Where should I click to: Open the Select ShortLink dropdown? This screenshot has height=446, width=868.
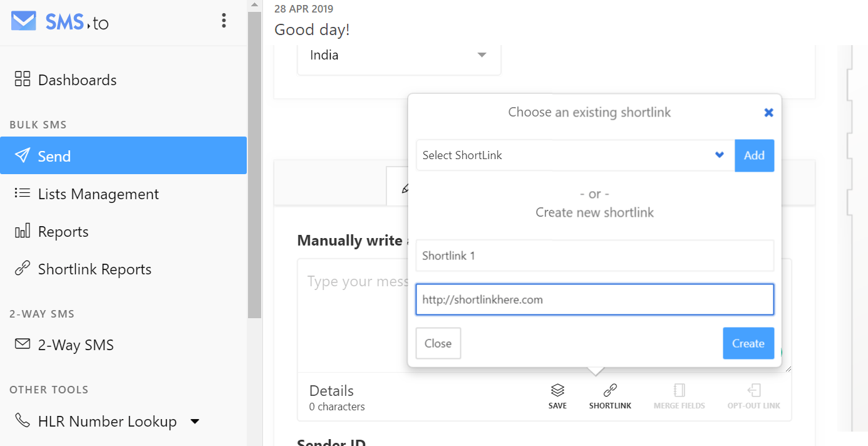(x=575, y=155)
